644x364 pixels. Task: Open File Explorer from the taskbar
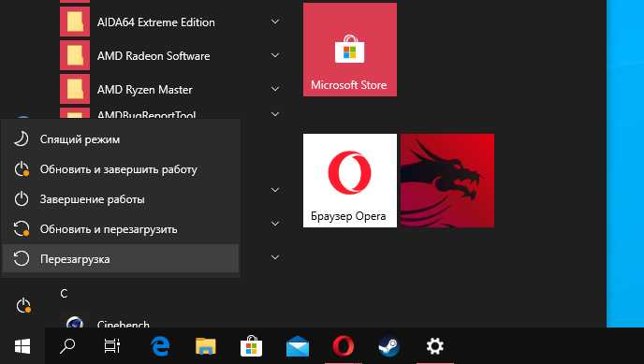[205, 346]
